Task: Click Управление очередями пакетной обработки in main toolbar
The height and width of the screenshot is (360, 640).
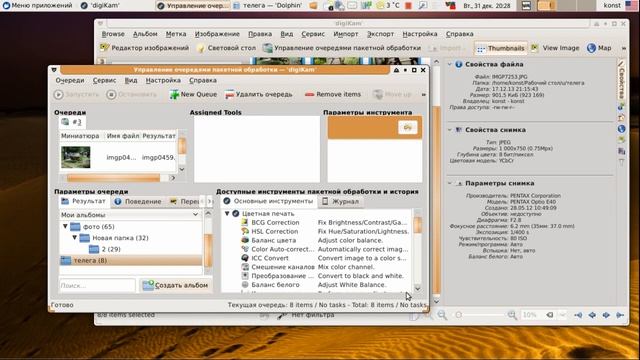Action: click(342, 48)
